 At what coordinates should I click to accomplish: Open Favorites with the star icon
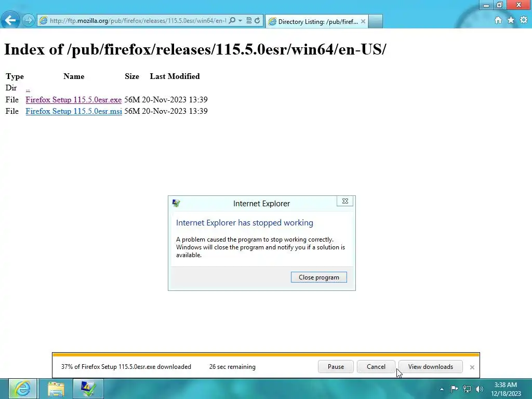coord(511,20)
